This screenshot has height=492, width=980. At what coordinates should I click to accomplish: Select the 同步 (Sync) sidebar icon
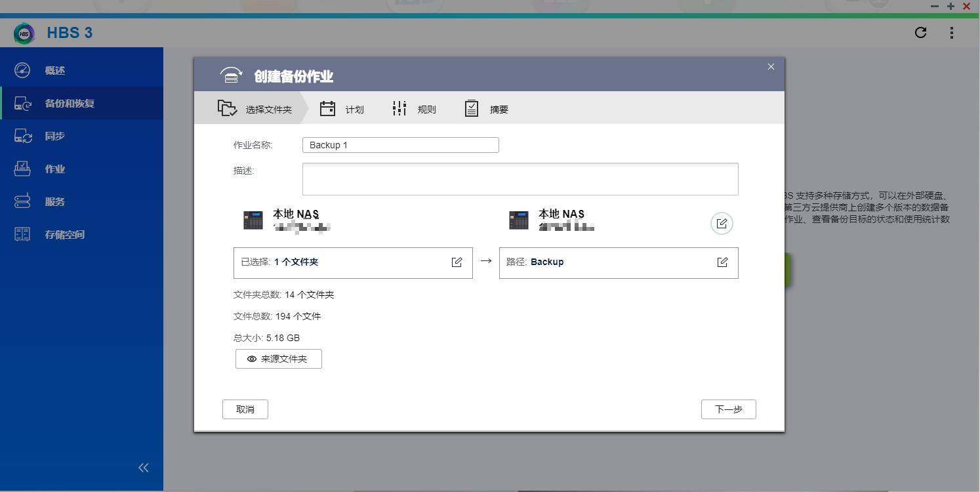click(x=55, y=136)
